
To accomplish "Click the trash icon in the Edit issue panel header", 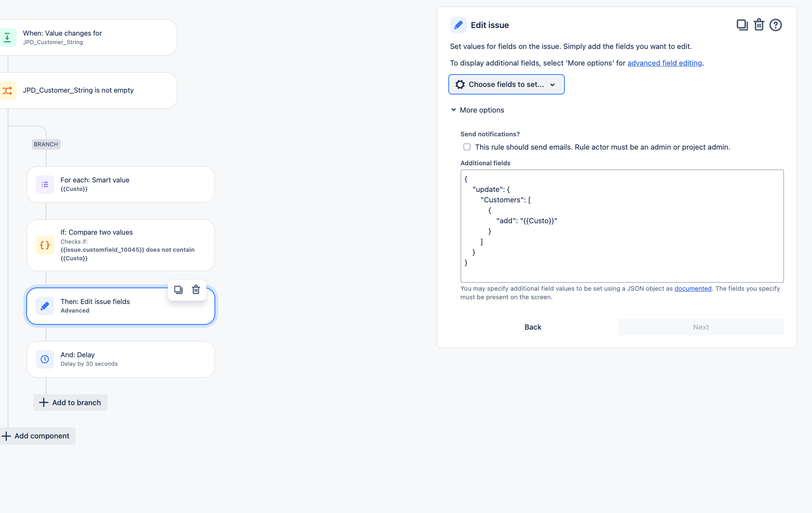I will pos(759,25).
